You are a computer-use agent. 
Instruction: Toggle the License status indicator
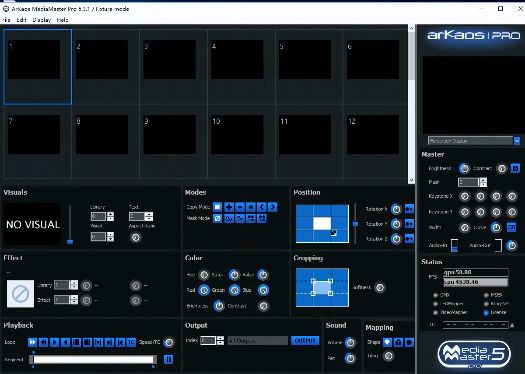[486, 313]
